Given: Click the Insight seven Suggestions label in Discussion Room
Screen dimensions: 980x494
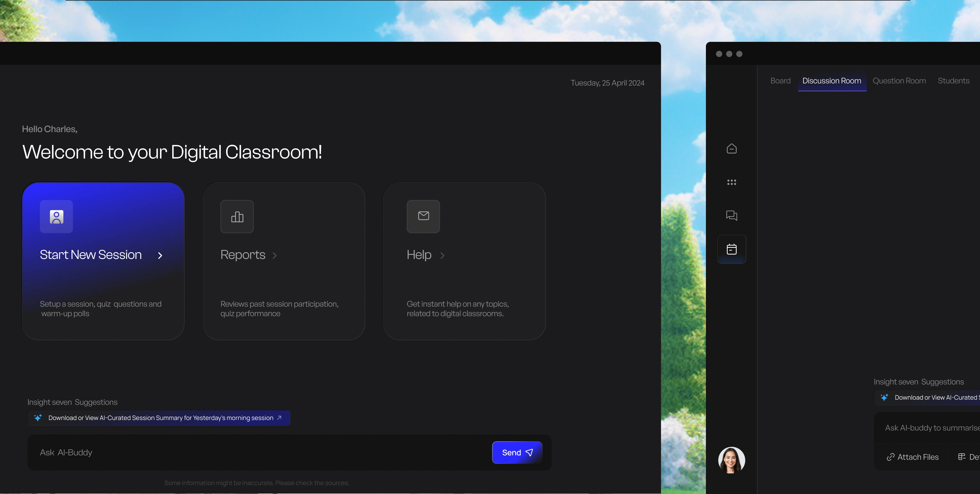Looking at the screenshot, I should [919, 382].
